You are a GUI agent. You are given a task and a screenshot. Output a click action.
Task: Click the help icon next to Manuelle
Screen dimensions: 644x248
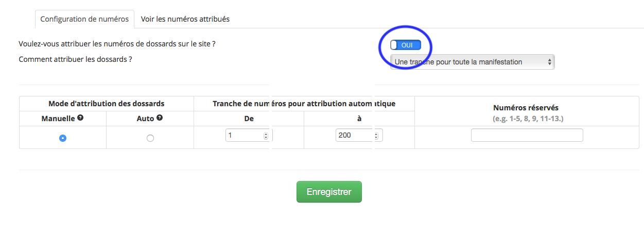tap(80, 118)
